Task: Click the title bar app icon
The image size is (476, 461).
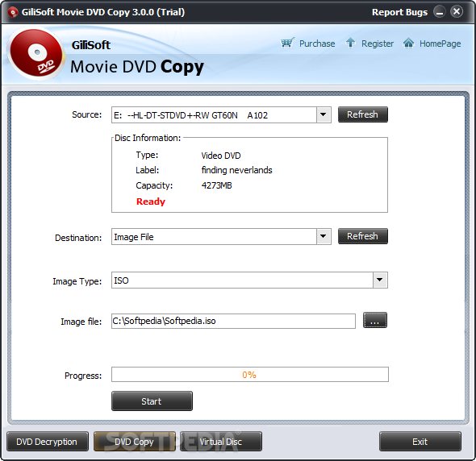Action: (x=13, y=12)
